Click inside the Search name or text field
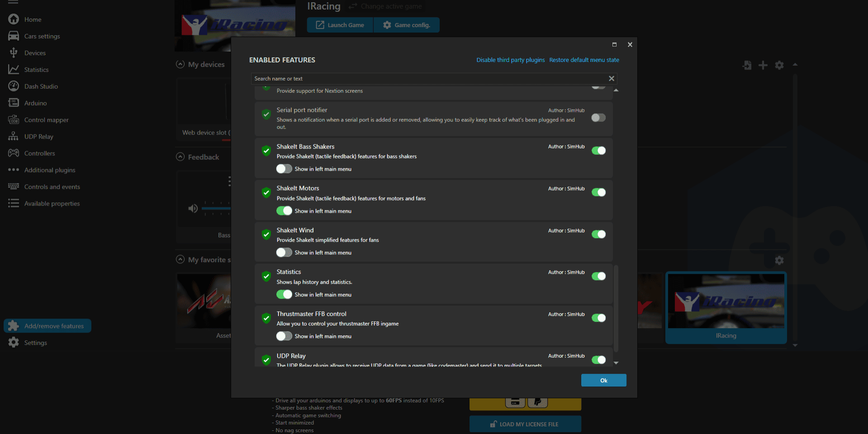Viewport: 868px width, 434px height. 407,78
